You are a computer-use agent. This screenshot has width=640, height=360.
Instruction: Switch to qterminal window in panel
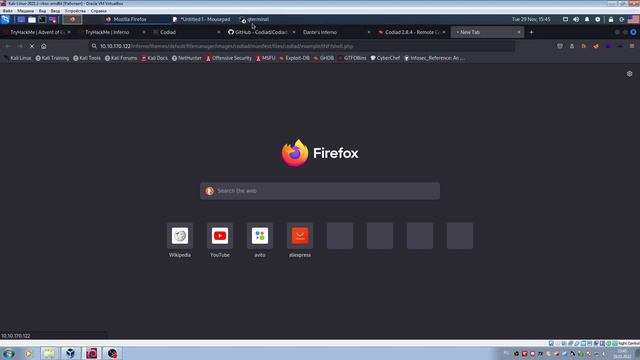[x=254, y=19]
